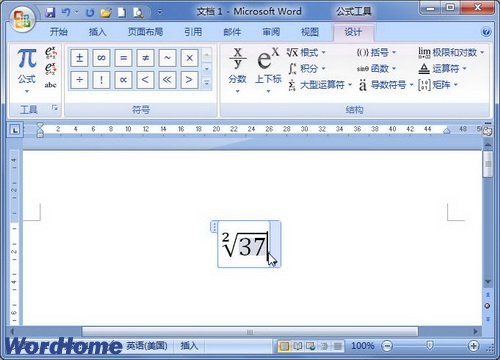This screenshot has width=500, height=360.
Task: Switch to 页面布局 tab
Action: (x=145, y=32)
